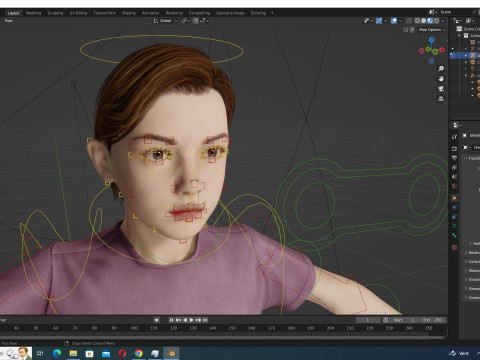Toggle camera view icon
The width and height of the screenshot is (480, 360).
coord(441,89)
